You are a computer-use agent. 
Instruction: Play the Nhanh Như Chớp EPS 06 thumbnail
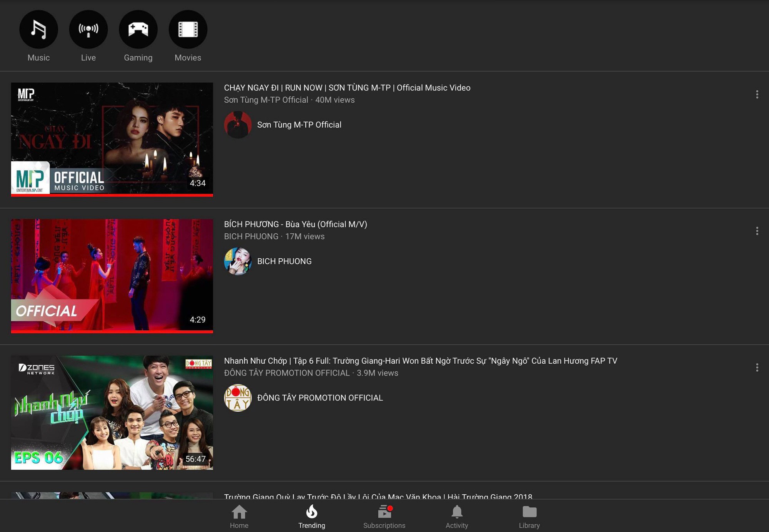click(112, 412)
